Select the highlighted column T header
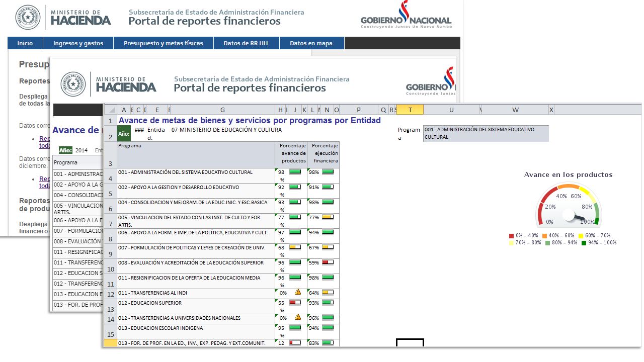The image size is (644, 362). [x=410, y=110]
